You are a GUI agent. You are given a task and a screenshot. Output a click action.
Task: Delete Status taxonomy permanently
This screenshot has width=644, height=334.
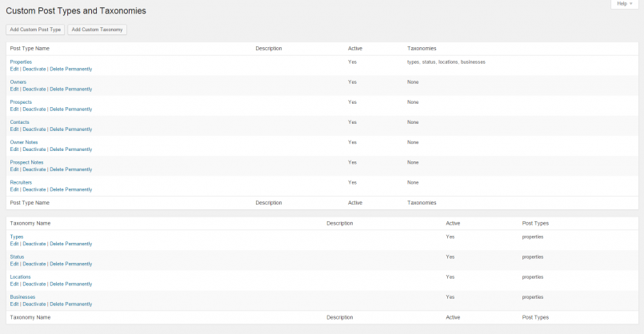[x=71, y=264]
